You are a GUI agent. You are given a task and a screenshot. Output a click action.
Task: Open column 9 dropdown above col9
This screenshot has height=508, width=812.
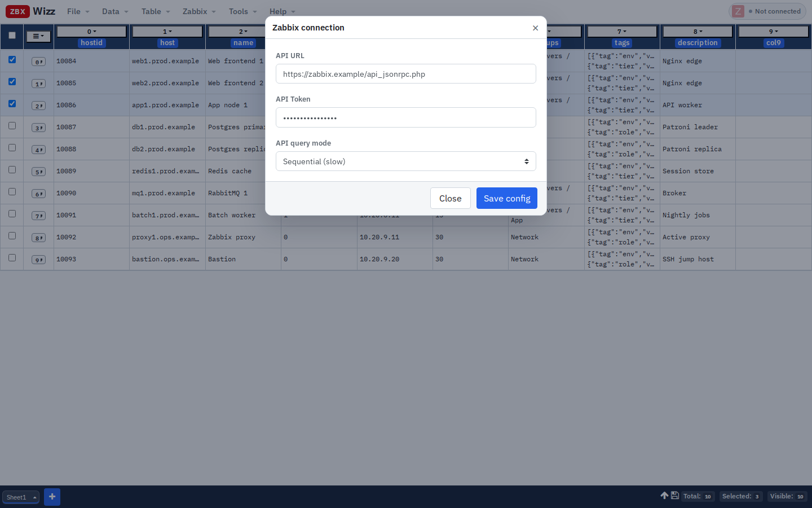point(774,32)
